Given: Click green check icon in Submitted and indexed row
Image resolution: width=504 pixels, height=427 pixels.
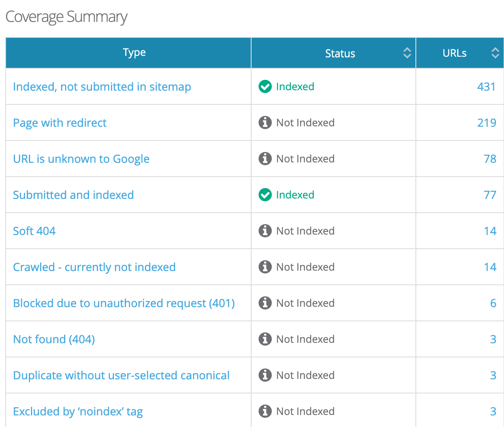Looking at the screenshot, I should click(x=265, y=195).
